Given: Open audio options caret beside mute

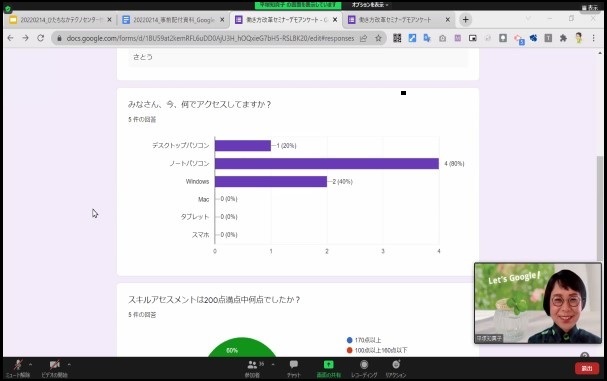Looking at the screenshot, I should pyautogui.click(x=31, y=364).
